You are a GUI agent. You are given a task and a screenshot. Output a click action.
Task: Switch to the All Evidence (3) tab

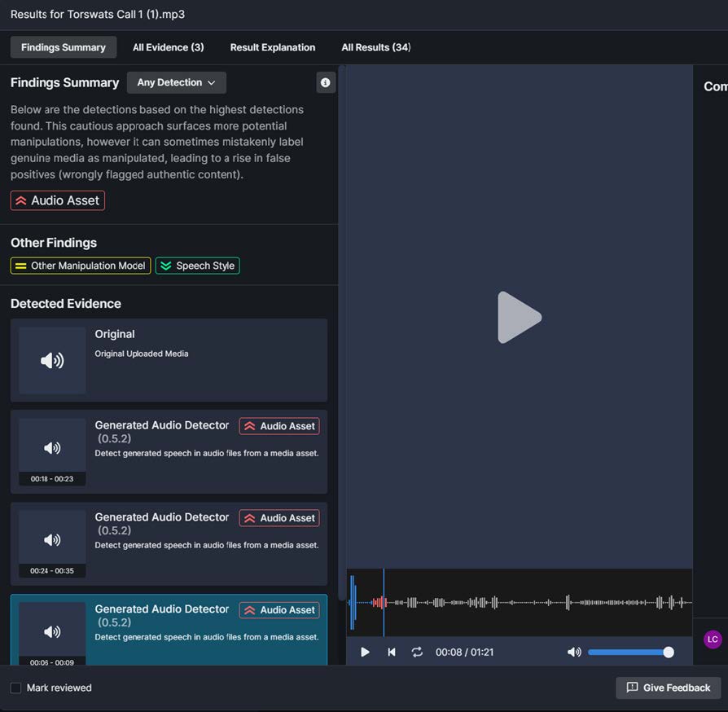coord(169,47)
